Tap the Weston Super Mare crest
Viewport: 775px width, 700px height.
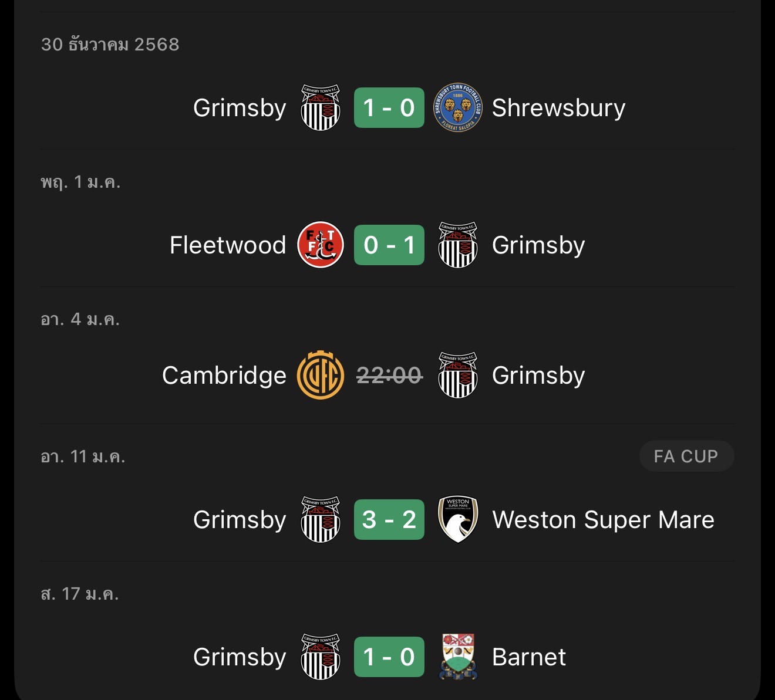click(458, 519)
